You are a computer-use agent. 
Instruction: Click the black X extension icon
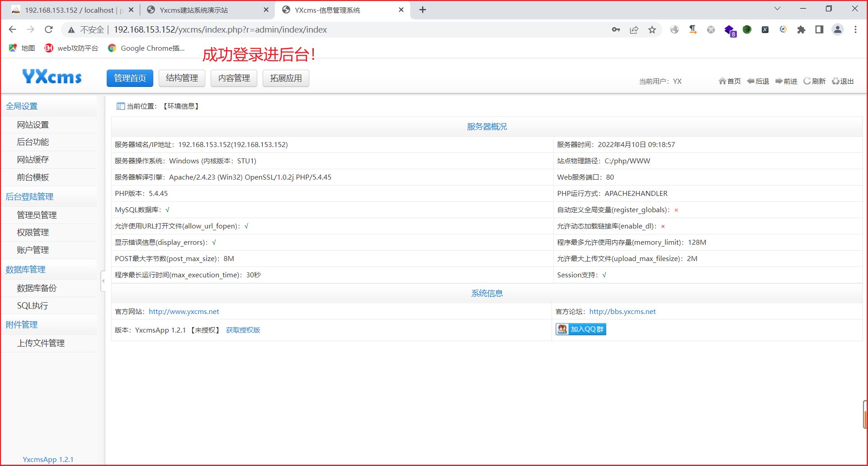click(x=765, y=30)
